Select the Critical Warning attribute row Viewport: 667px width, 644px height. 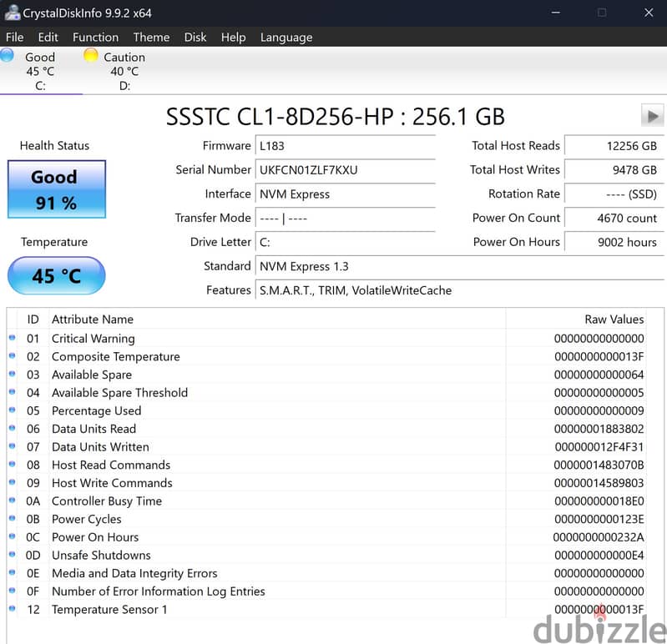326,339
